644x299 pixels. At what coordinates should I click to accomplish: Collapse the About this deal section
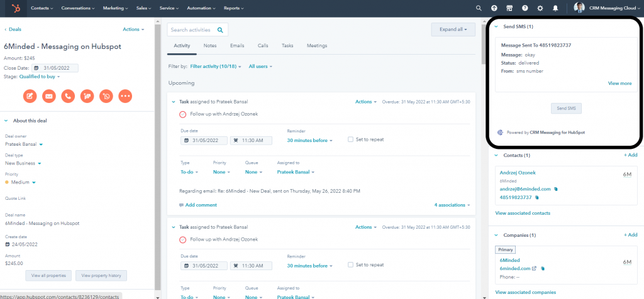pos(6,121)
